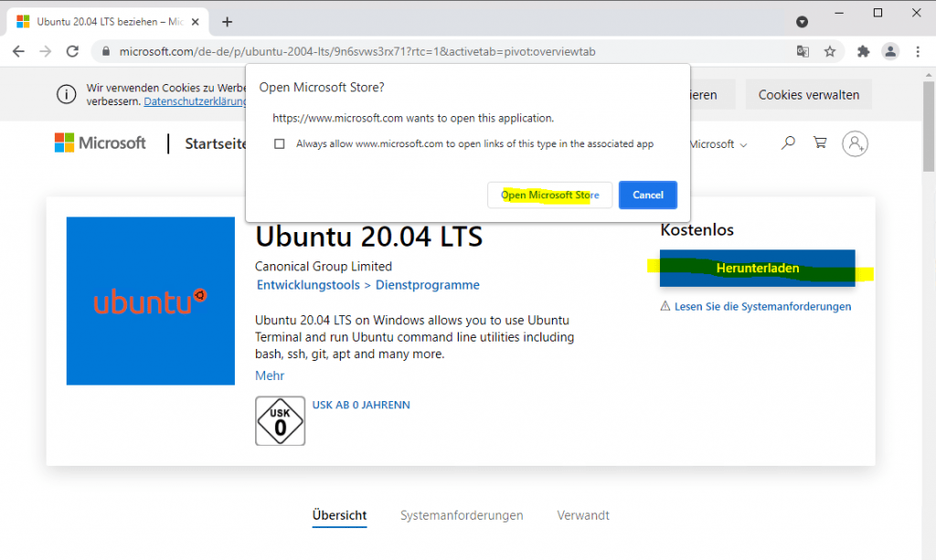Maximize the Chrome window
Screen dimensions: 936x560
pos(877,13)
